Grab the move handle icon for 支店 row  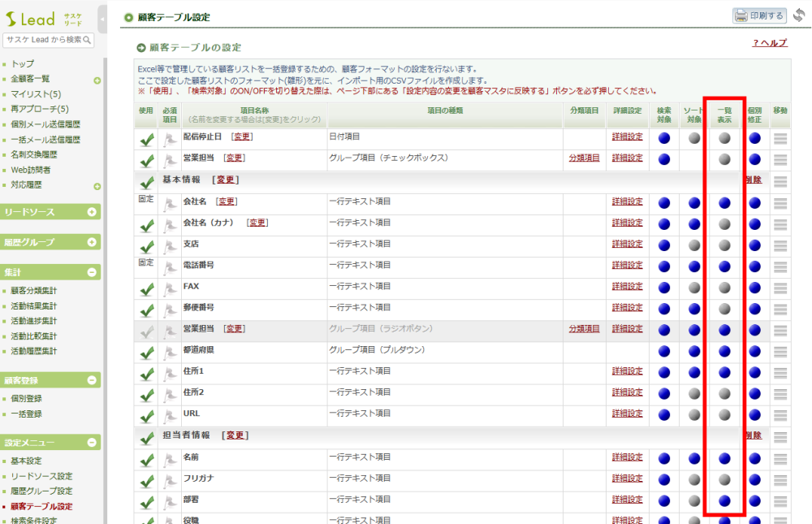click(x=780, y=245)
